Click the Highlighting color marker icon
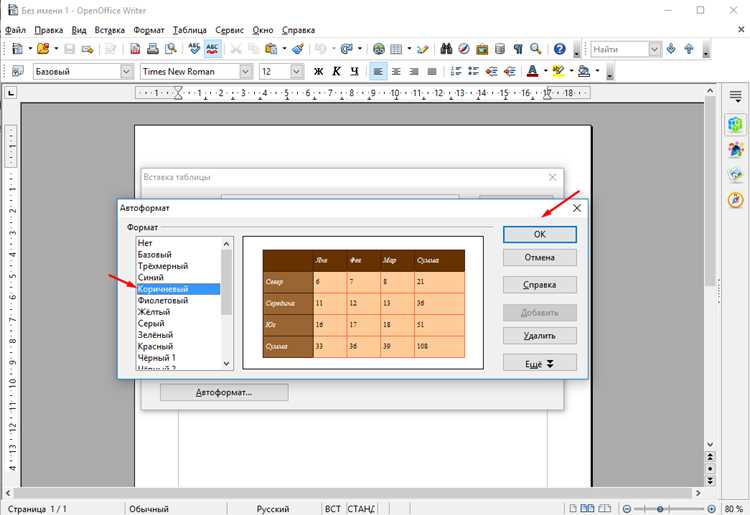 558,71
